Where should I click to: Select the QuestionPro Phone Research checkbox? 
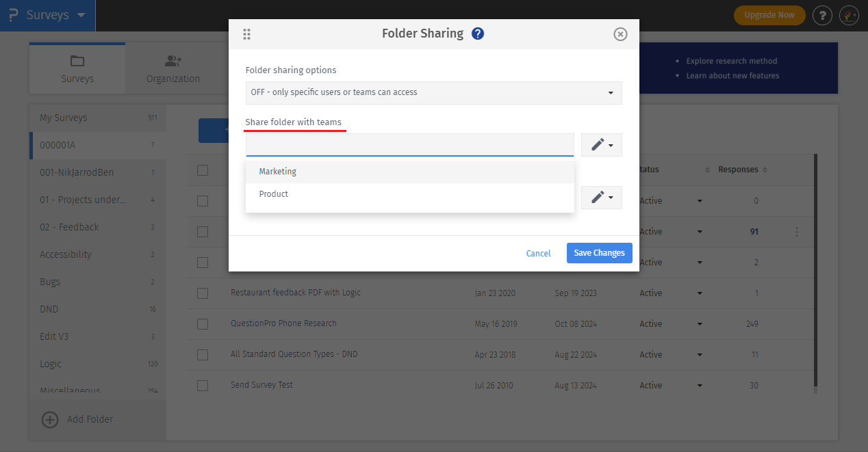[203, 323]
